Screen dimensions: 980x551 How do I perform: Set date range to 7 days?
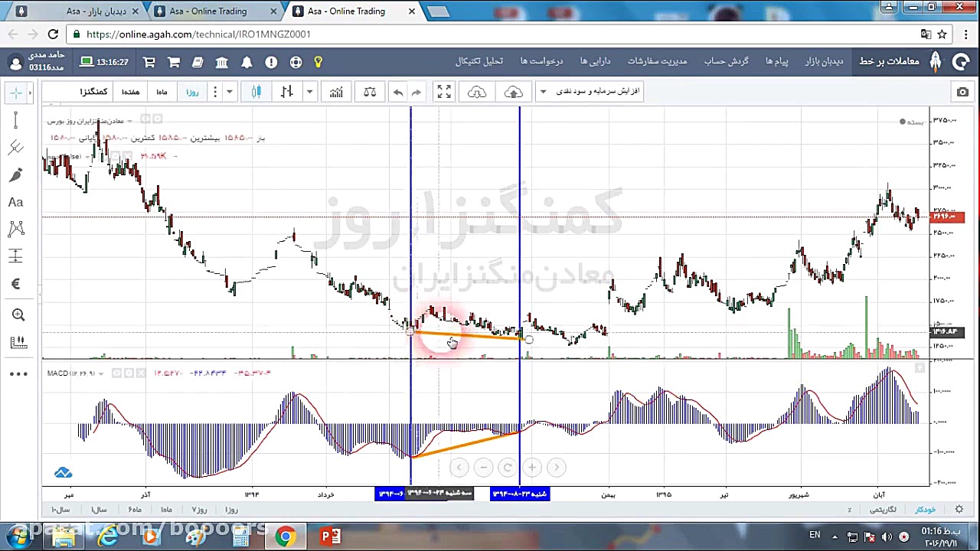tap(199, 510)
